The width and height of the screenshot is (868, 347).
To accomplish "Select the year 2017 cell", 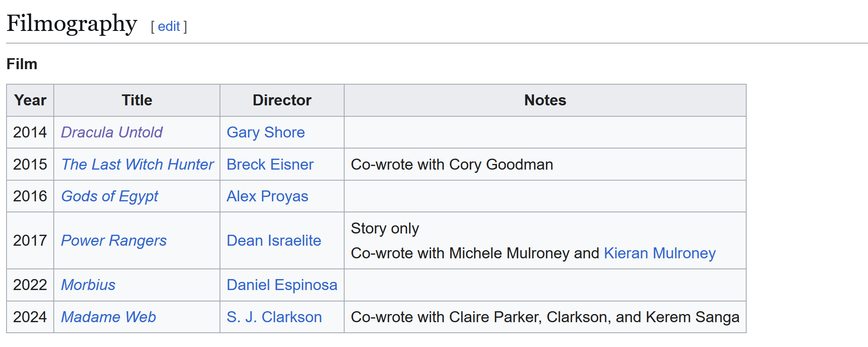I will [30, 240].
